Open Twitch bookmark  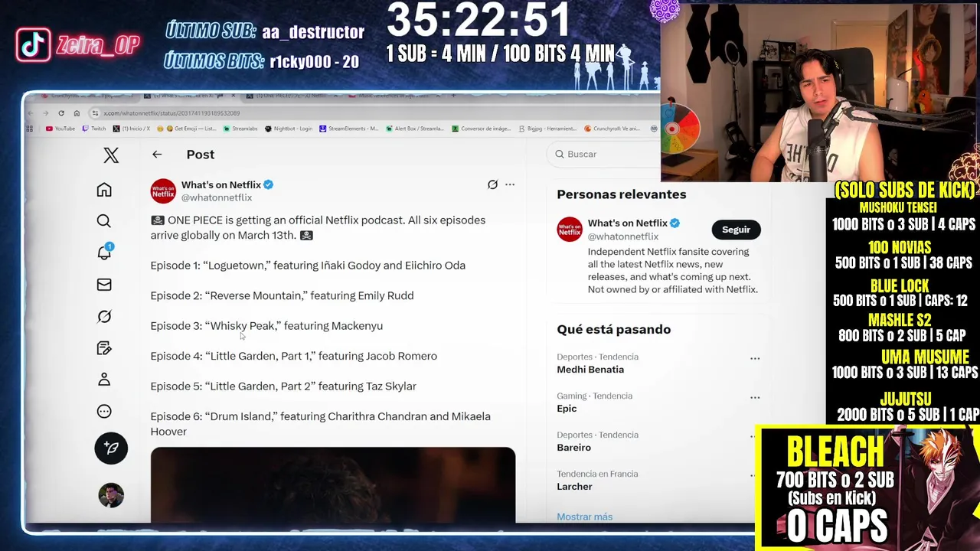[x=94, y=129]
